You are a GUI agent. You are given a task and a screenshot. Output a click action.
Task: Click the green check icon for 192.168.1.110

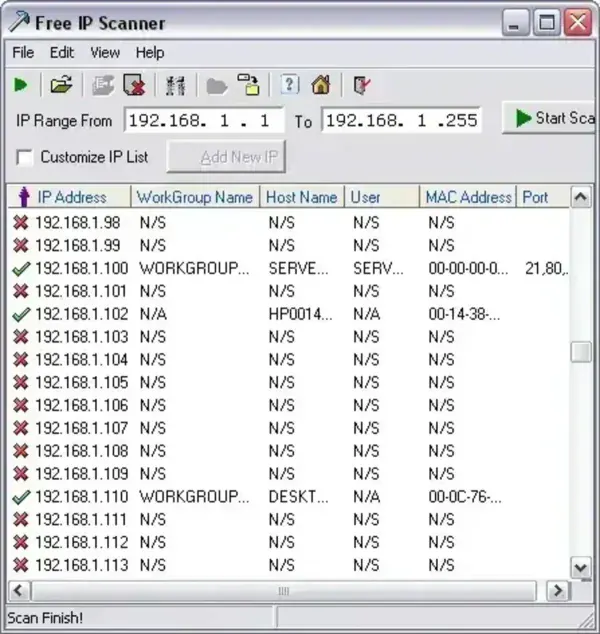click(21, 497)
